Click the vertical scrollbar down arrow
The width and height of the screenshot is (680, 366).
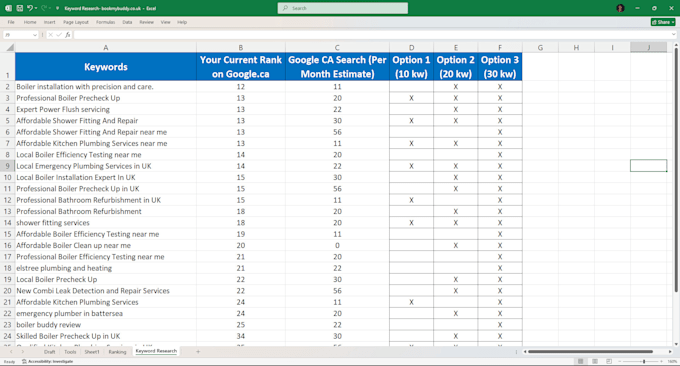pos(676,343)
